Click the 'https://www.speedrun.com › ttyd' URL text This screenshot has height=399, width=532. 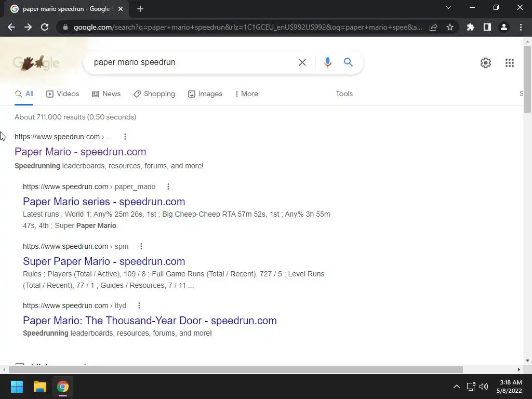click(75, 305)
